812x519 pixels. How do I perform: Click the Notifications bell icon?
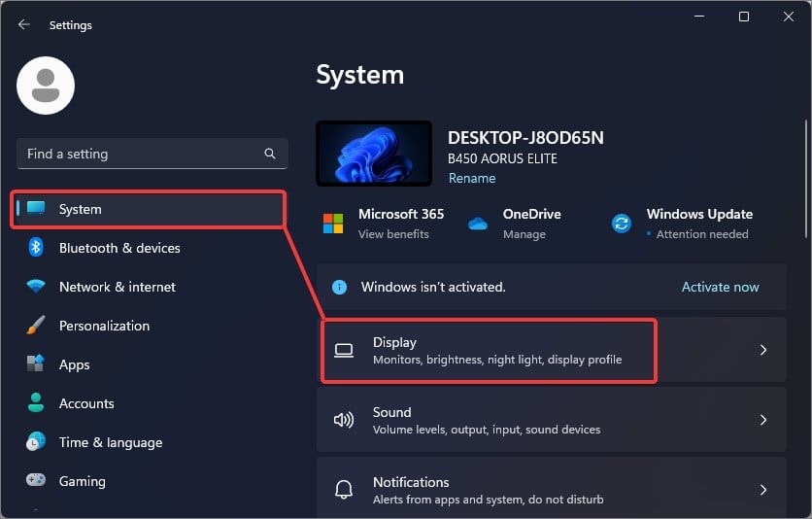pyautogui.click(x=344, y=490)
